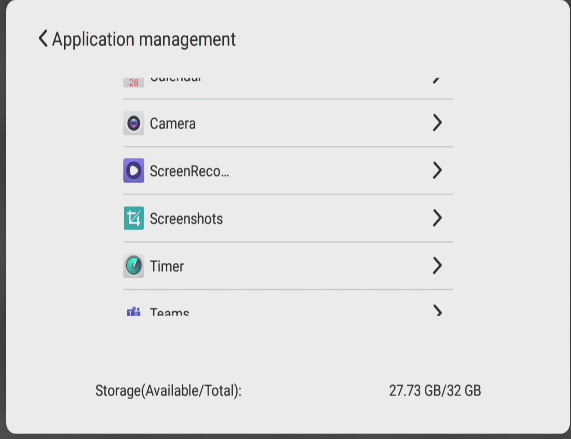Open Timer details via its chevron

437,265
